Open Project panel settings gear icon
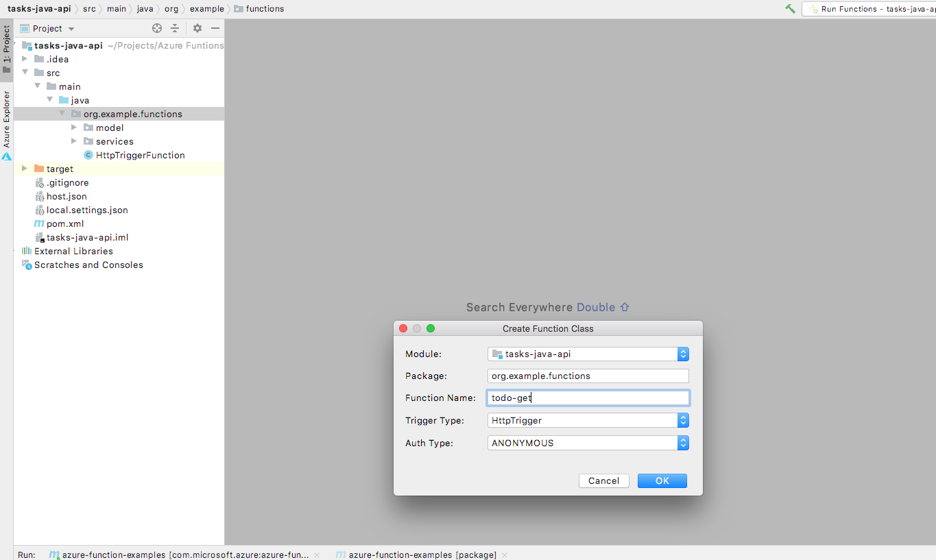936x560 pixels. [197, 28]
